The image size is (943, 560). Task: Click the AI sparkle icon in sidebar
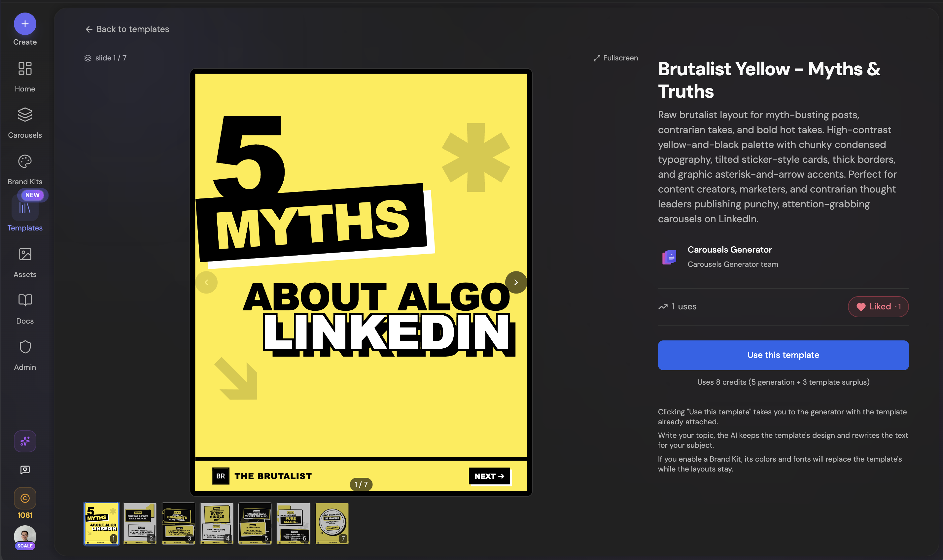[25, 441]
